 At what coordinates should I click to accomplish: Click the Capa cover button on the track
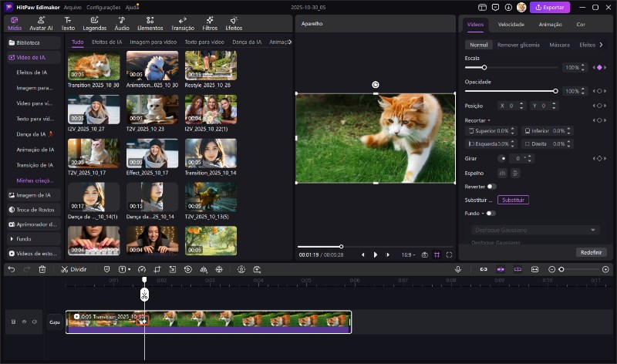pyautogui.click(x=54, y=322)
